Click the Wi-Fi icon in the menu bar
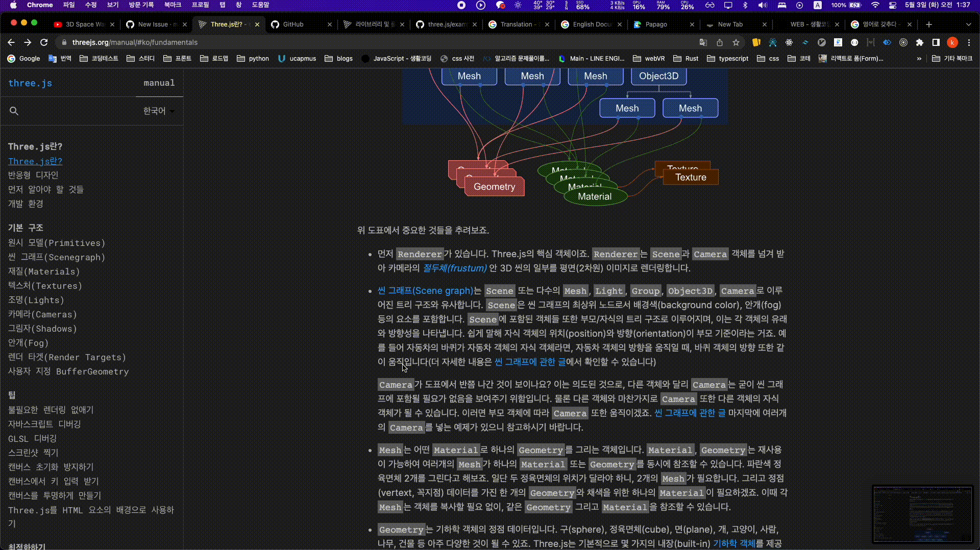 875,5
